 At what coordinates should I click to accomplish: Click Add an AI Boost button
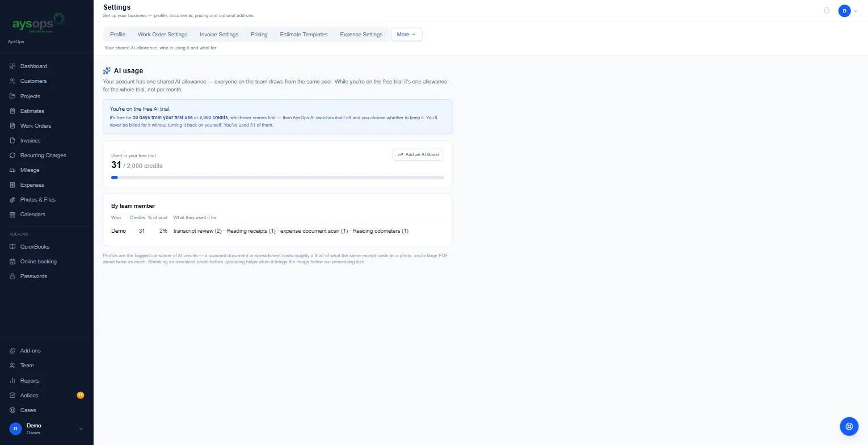coord(418,154)
